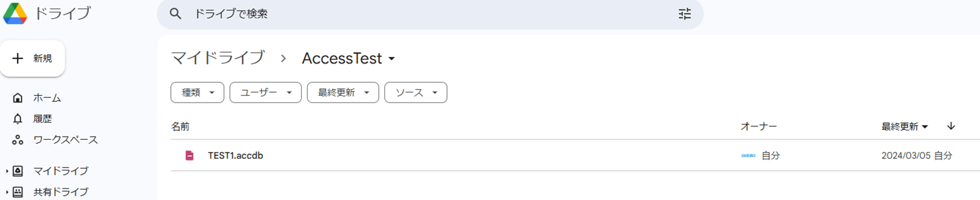This screenshot has width=980, height=200.
Task: Click the Workspaces icon in sidebar
Action: pyautogui.click(x=18, y=140)
